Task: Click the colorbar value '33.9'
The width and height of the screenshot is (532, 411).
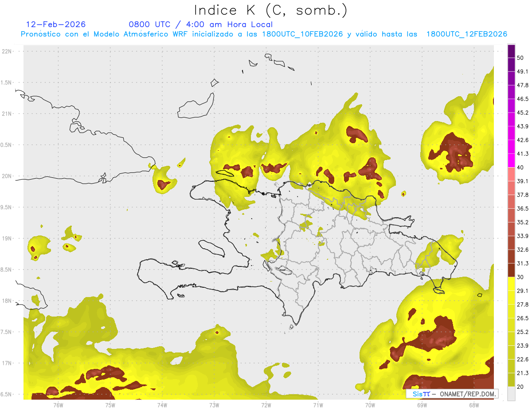Action: tap(523, 236)
